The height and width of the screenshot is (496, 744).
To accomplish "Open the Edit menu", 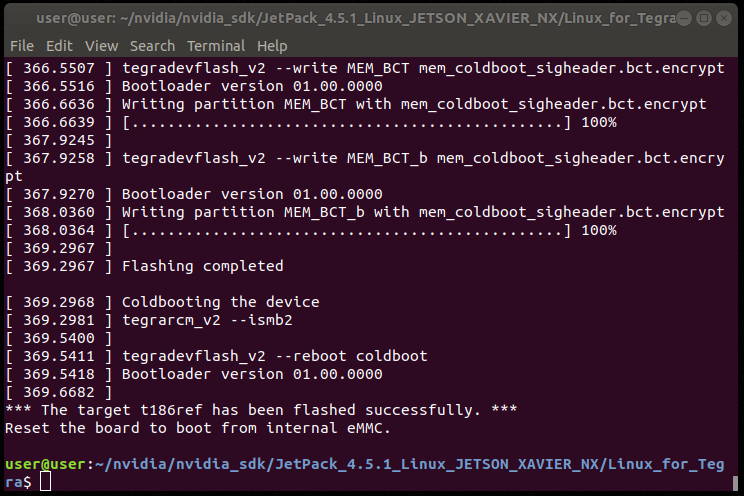I will coord(59,46).
